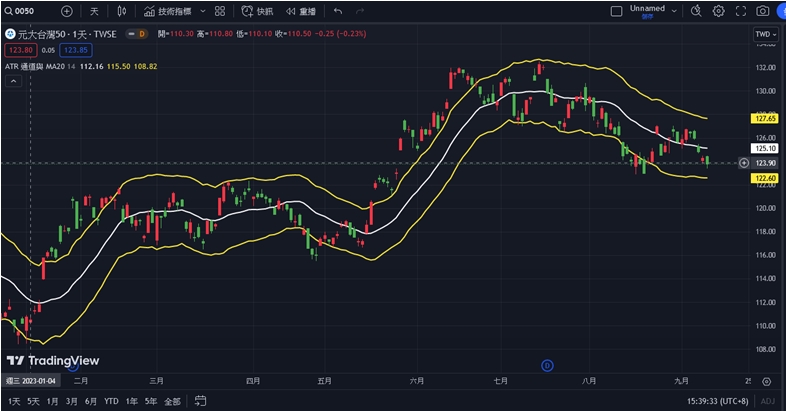
Task: Create a 快訊 alert
Action: point(257,11)
